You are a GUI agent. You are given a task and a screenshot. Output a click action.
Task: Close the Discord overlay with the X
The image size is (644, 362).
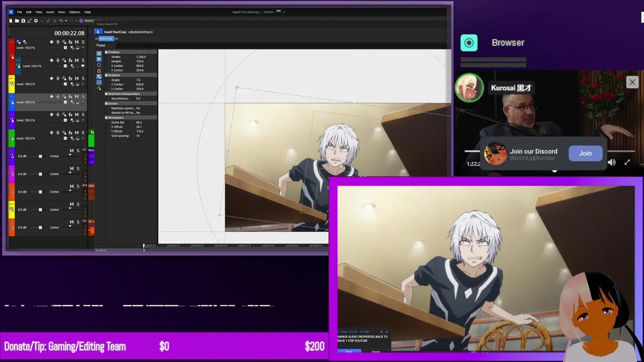coord(632,82)
